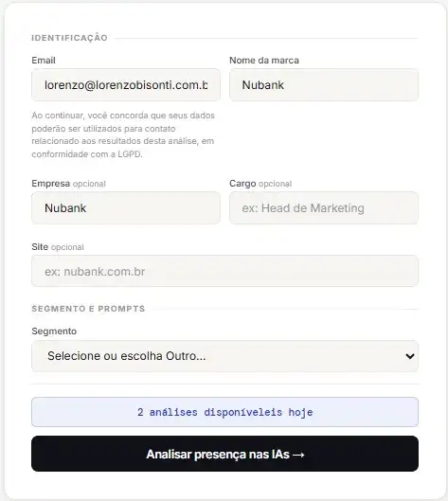The width and height of the screenshot is (448, 501).
Task: Click the Email input field
Action: point(126,84)
